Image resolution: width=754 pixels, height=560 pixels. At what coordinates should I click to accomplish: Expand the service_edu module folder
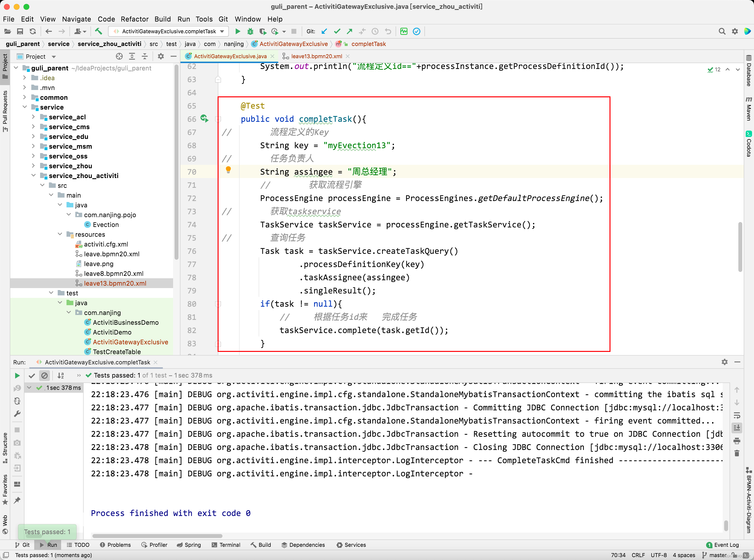(x=33, y=137)
